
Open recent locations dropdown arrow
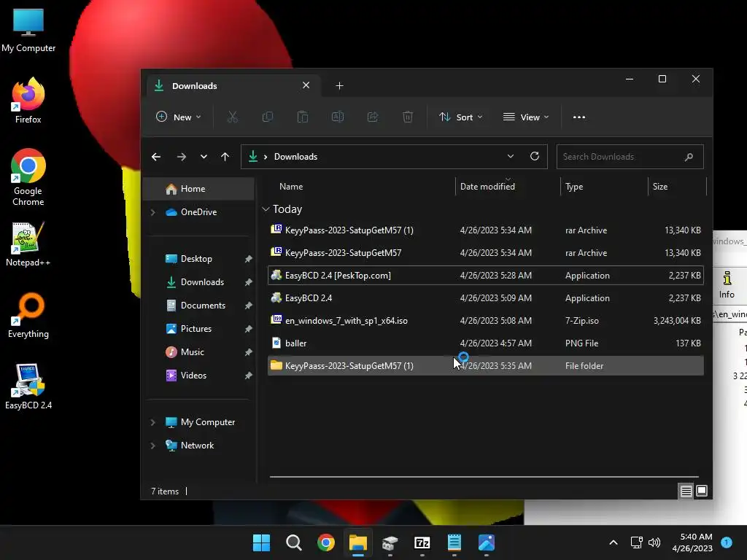[204, 157]
